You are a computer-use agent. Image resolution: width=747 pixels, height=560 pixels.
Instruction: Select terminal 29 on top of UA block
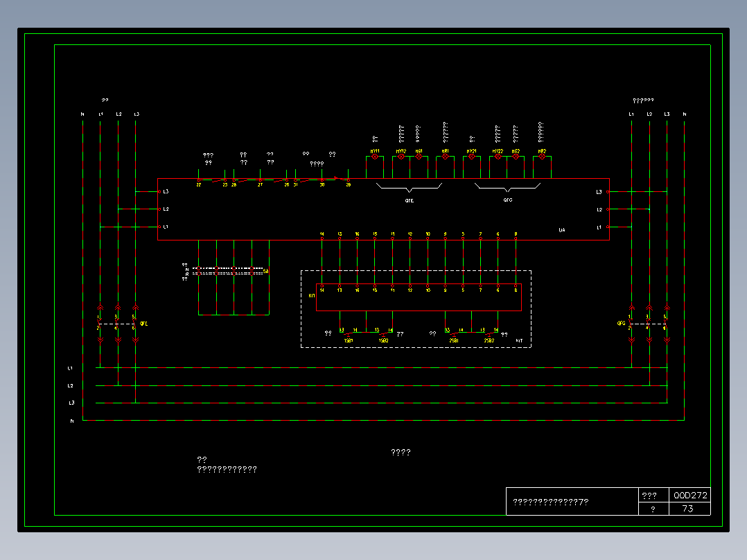pos(349,184)
